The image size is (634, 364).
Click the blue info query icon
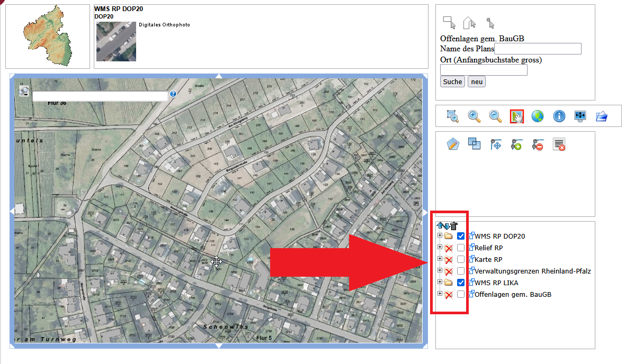click(x=559, y=116)
